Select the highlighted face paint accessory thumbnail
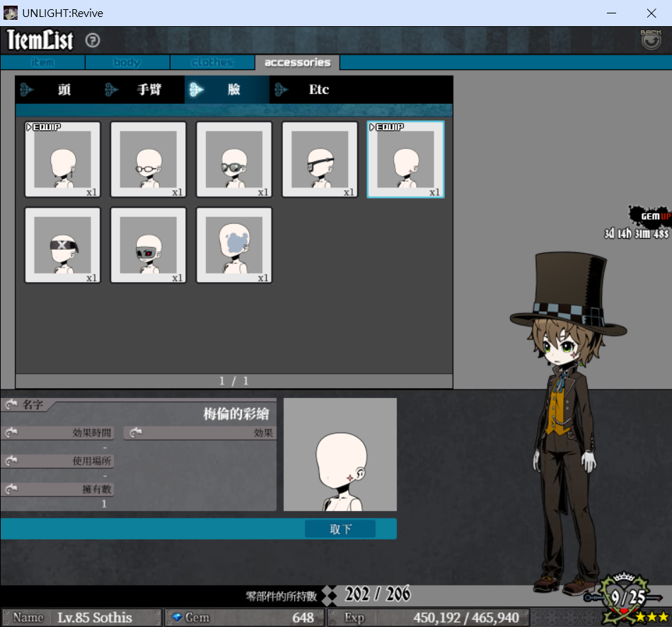672x627 pixels. [x=405, y=159]
